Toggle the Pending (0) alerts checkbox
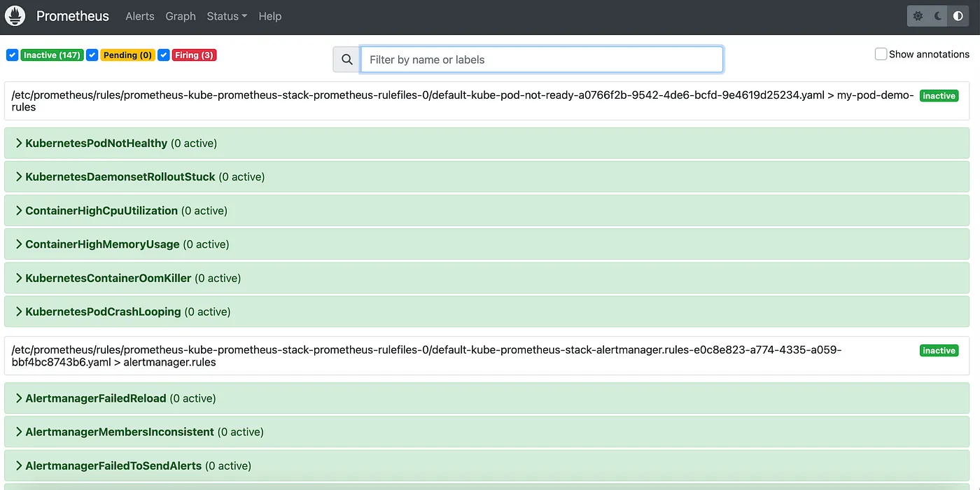Screen dimensions: 980x490 click(92, 55)
